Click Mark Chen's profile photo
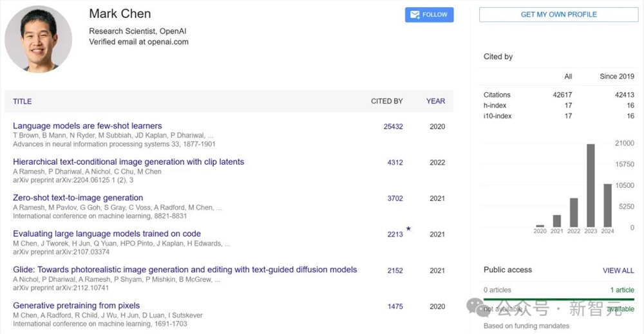644x334 pixels. [x=39, y=39]
